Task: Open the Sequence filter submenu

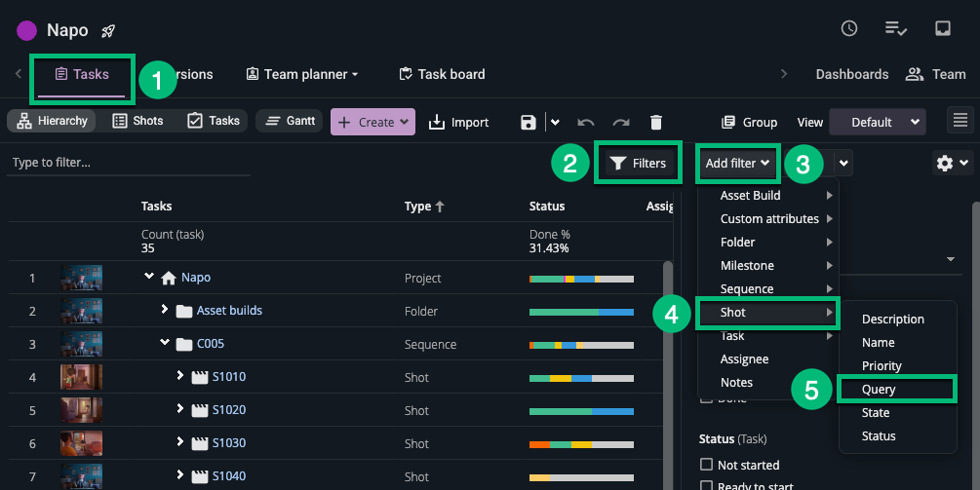Action: click(x=768, y=289)
